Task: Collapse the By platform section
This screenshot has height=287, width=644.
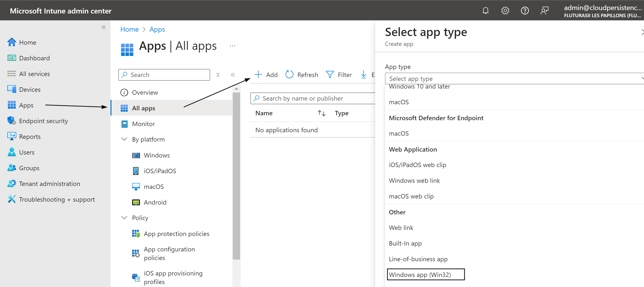Action: click(x=124, y=139)
